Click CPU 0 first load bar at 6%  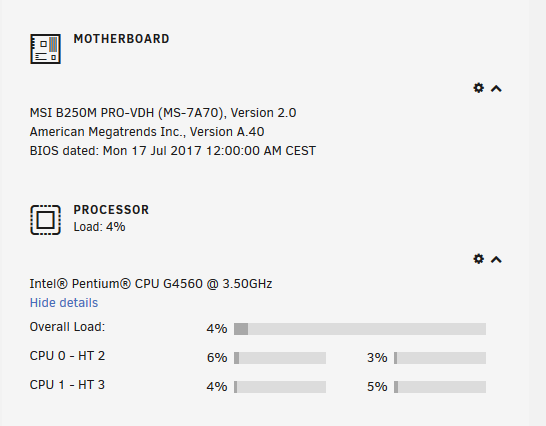[280, 358]
